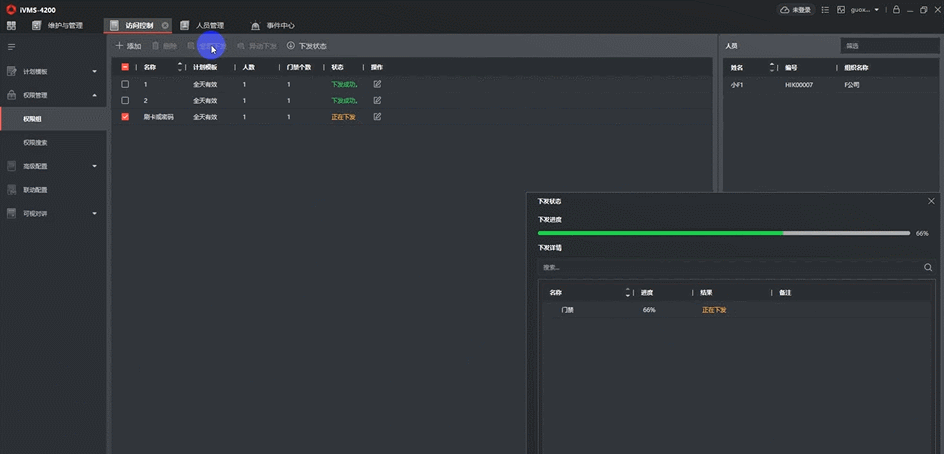Open the task list icon beside 未登录
944x454 pixels.
click(825, 9)
